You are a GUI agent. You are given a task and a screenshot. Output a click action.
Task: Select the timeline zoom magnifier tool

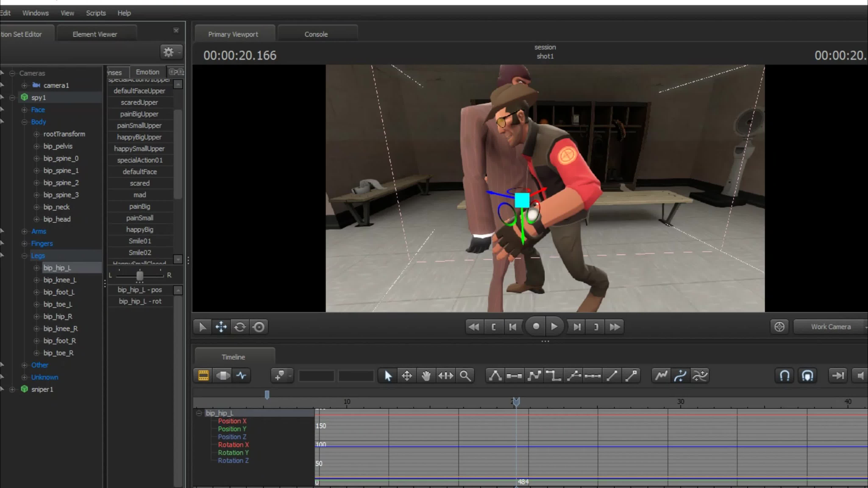(465, 376)
